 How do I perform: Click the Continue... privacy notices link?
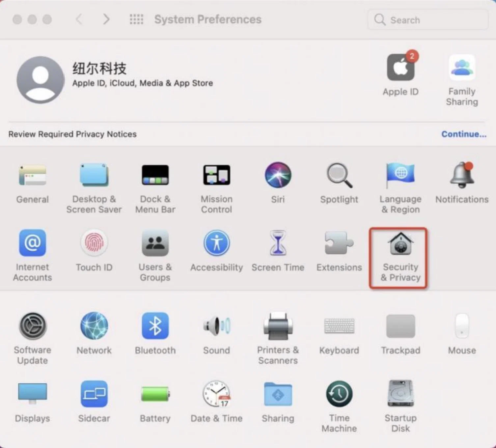point(464,134)
